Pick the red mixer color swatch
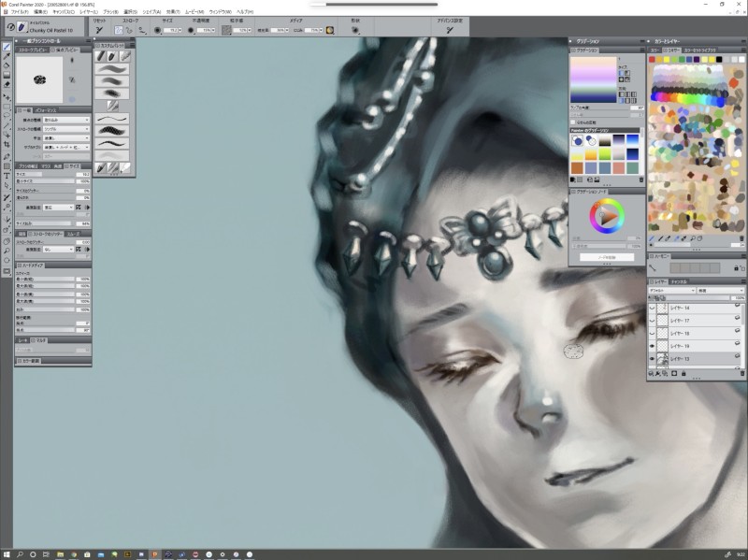This screenshot has height=560, width=748. tap(652, 60)
